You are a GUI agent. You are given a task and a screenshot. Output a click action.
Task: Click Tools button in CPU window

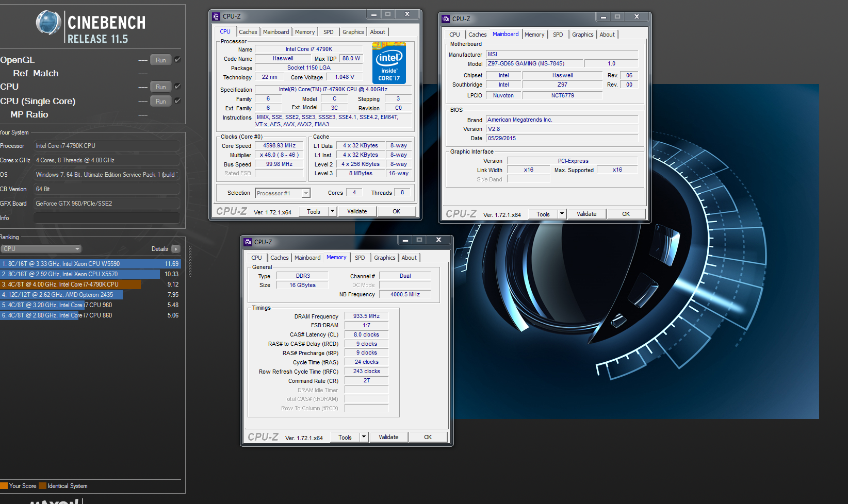[314, 211]
